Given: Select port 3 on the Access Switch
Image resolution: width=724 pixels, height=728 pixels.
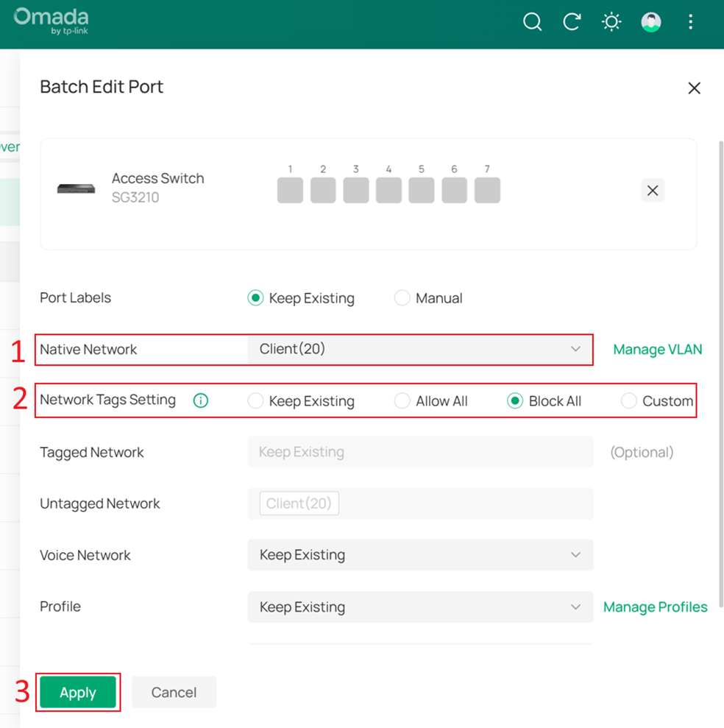Looking at the screenshot, I should (x=355, y=190).
